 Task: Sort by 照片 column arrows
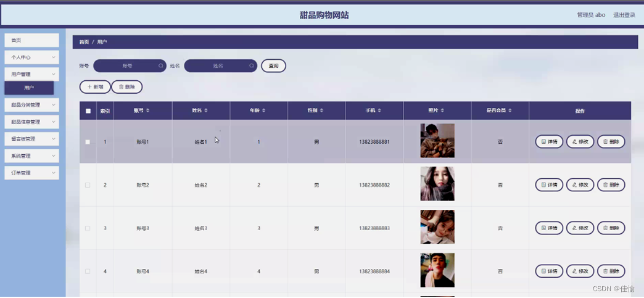point(442,111)
